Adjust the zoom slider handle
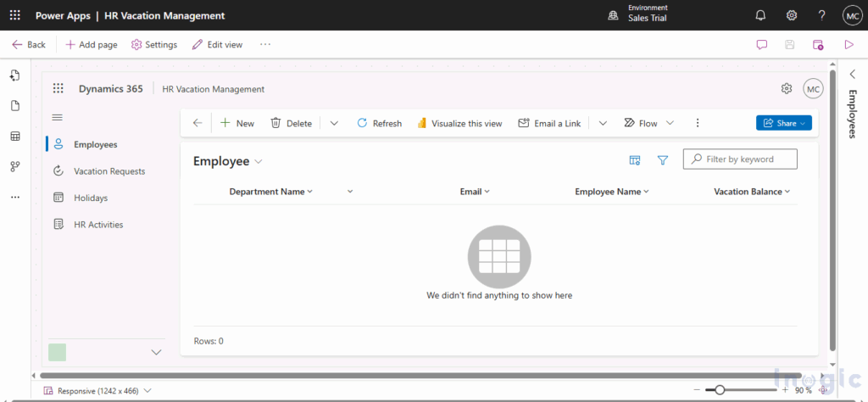This screenshot has width=868, height=402. (720, 390)
